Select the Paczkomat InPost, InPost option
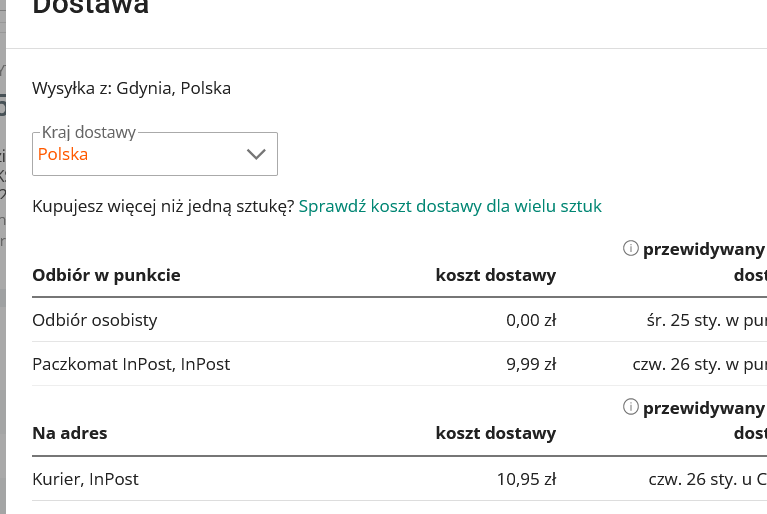The width and height of the screenshot is (767, 514). click(131, 364)
